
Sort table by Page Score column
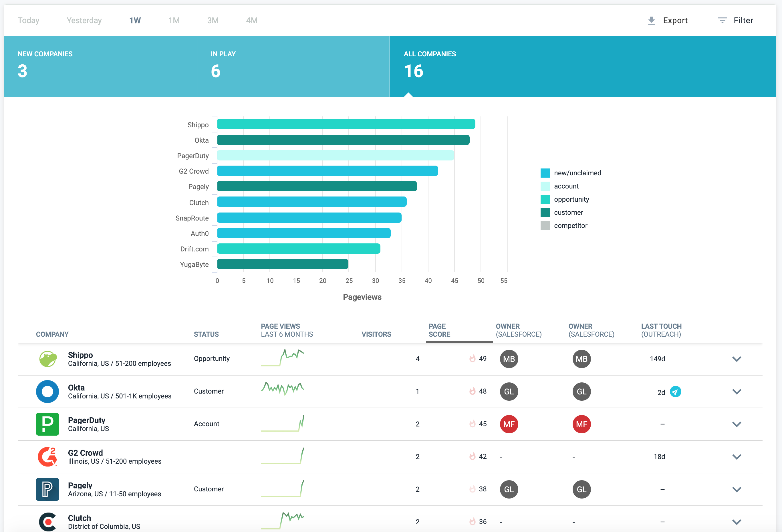[439, 330]
